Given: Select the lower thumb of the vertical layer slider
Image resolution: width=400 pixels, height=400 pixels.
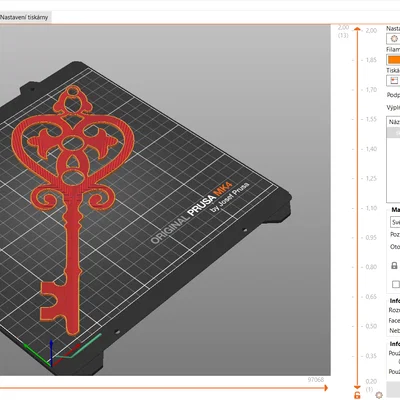Looking at the screenshot, I should pyautogui.click(x=357, y=387).
